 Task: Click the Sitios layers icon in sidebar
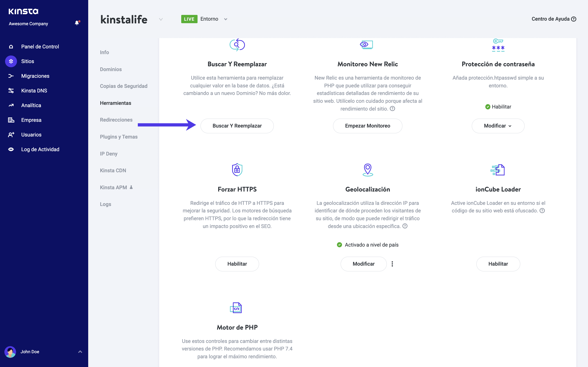11,61
